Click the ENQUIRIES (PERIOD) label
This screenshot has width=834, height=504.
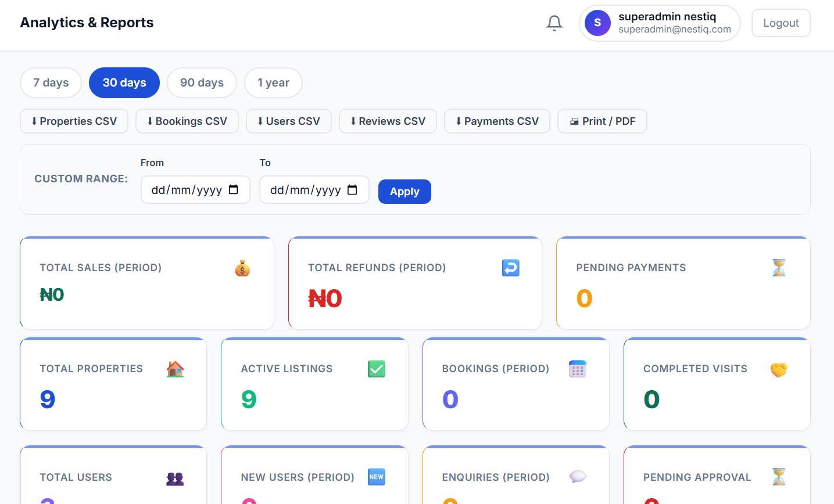pyautogui.click(x=496, y=477)
